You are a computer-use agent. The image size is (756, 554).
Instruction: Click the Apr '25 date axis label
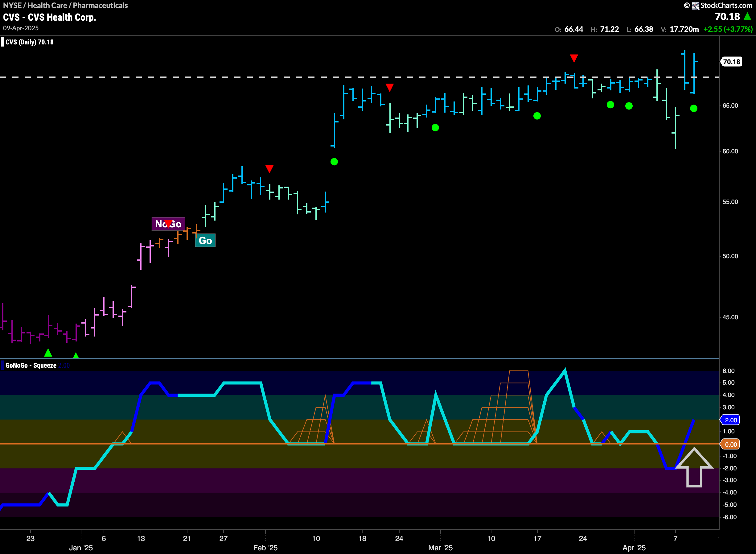pos(634,548)
